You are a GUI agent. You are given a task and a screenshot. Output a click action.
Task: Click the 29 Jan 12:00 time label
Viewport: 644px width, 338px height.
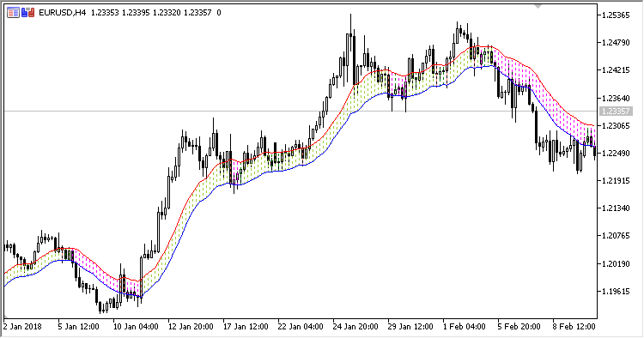tap(411, 327)
